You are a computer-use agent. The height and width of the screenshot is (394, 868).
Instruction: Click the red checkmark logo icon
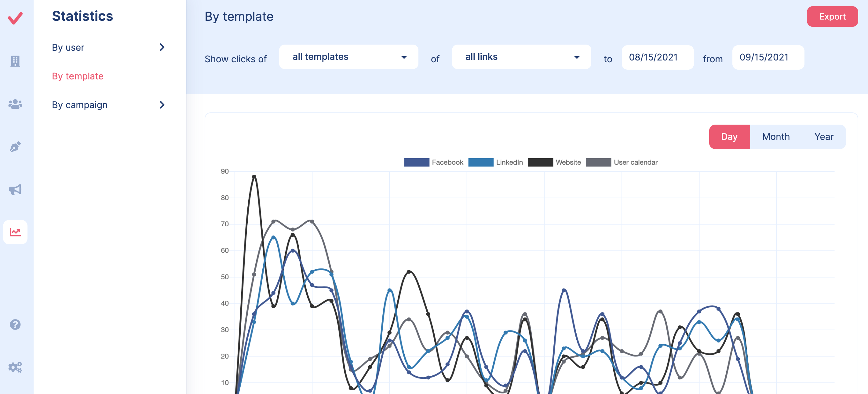(x=15, y=18)
